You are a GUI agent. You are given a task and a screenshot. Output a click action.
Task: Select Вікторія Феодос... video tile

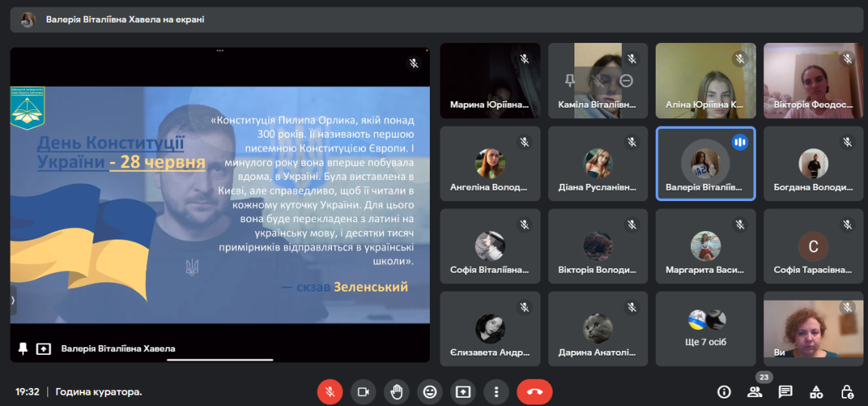pyautogui.click(x=813, y=81)
